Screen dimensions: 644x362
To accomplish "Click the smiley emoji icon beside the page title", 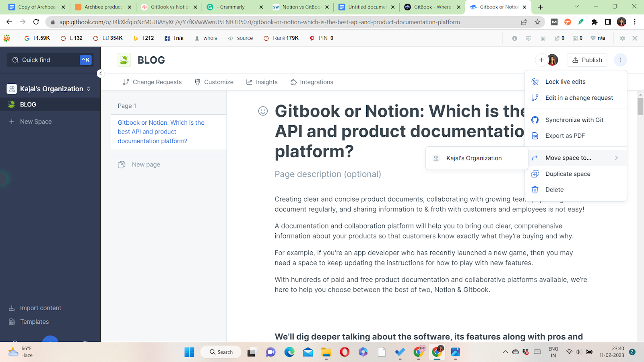I will point(263,111).
